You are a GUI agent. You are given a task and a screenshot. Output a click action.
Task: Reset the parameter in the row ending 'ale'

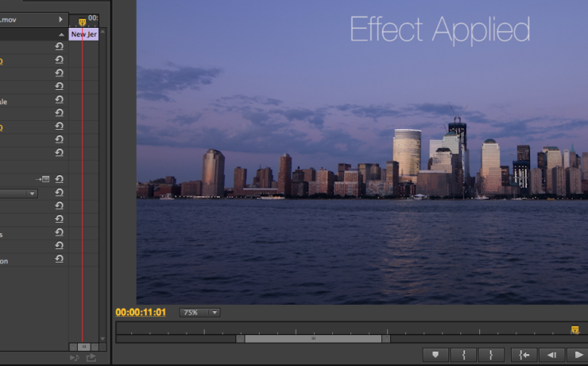tap(60, 99)
